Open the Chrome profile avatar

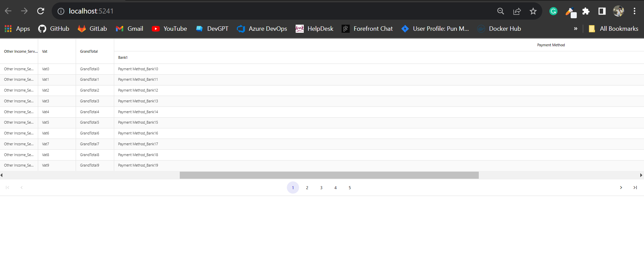click(618, 11)
